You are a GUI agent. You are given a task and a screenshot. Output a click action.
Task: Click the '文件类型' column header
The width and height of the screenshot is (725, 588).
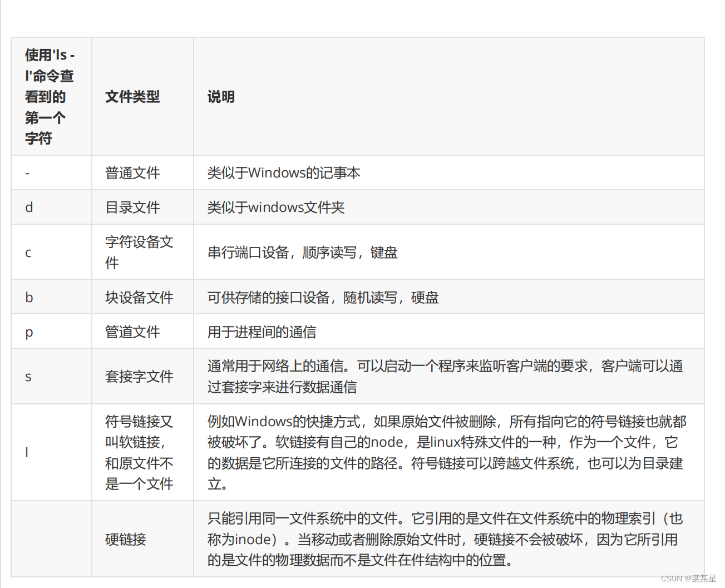click(142, 96)
